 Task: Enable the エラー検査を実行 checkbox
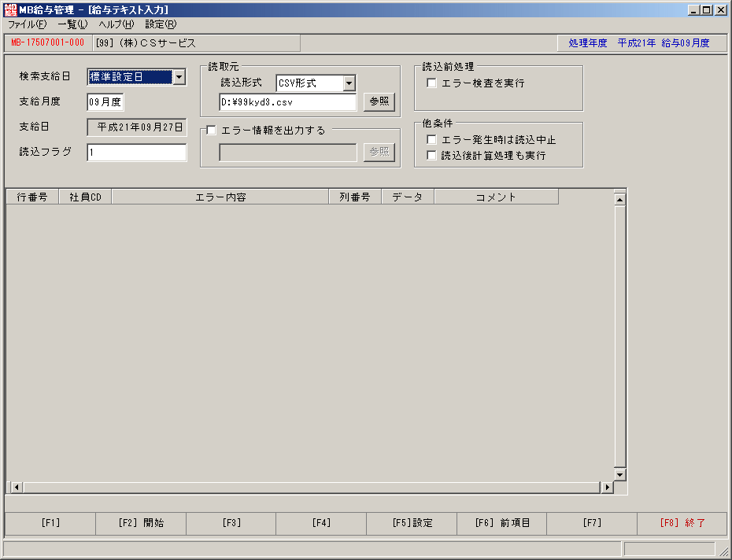pyautogui.click(x=432, y=83)
